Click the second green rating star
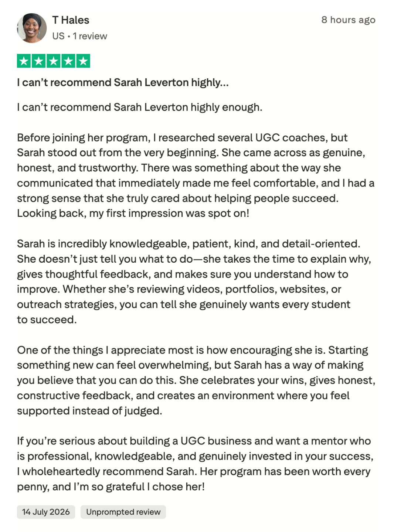Image resolution: width=401 pixels, height=532 pixels. click(39, 61)
